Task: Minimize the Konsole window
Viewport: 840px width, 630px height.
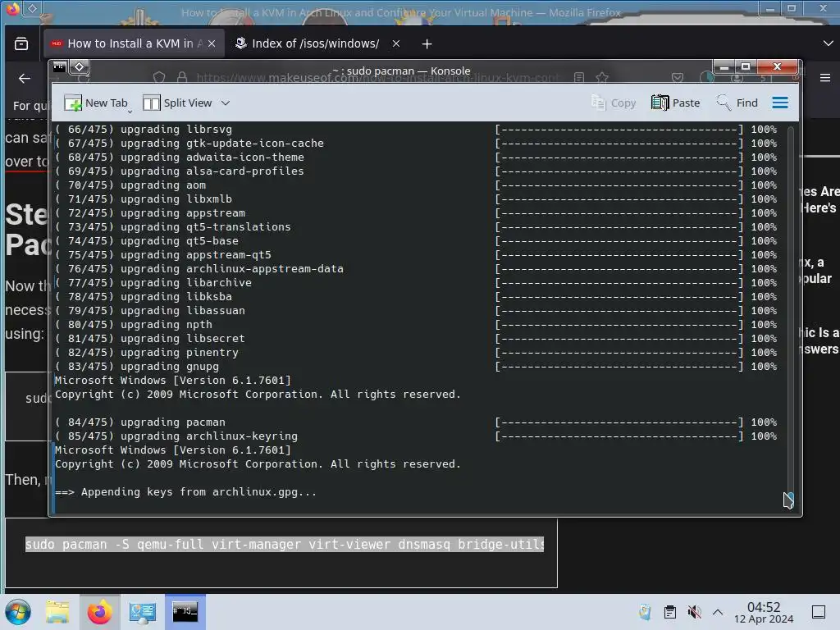Action: [x=724, y=66]
